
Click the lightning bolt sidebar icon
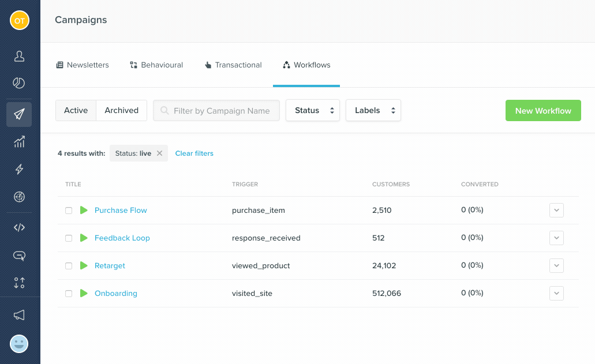(x=19, y=169)
